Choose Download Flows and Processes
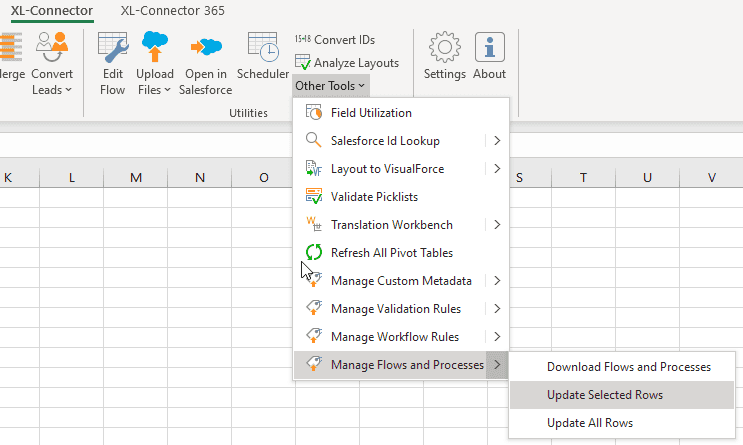Screen dimensions: 743x445 pos(622,367)
